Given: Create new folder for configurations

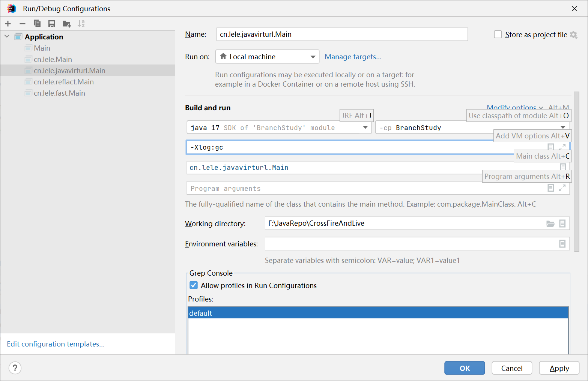Looking at the screenshot, I should (67, 24).
